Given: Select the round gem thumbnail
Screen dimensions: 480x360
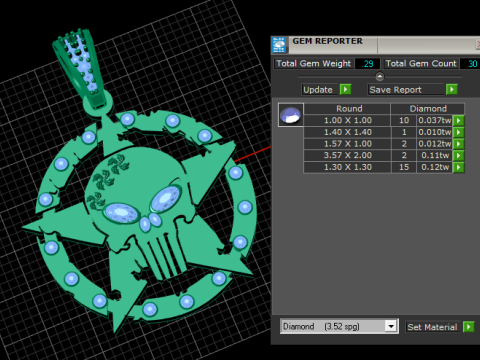Looking at the screenshot, I should coord(291,115).
